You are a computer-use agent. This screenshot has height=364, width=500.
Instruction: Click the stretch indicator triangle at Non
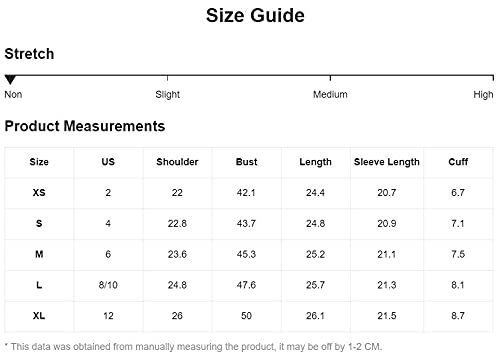click(10, 80)
